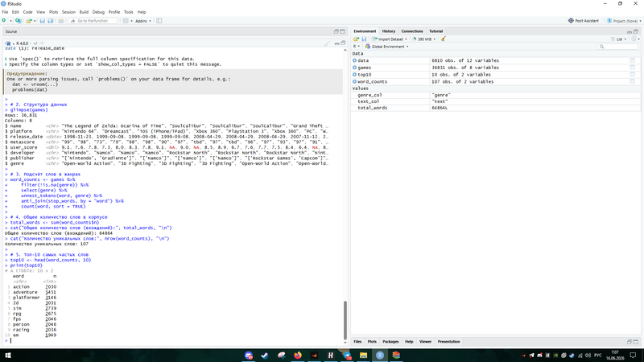
Task: Open the Addins dropdown
Action: pos(143,21)
